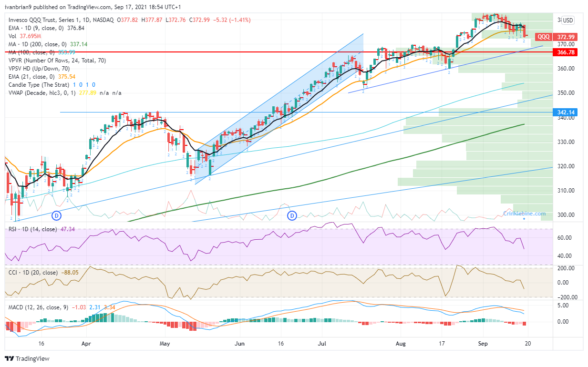Click the Aug label on the time axis
588x367 pixels.
402,343
